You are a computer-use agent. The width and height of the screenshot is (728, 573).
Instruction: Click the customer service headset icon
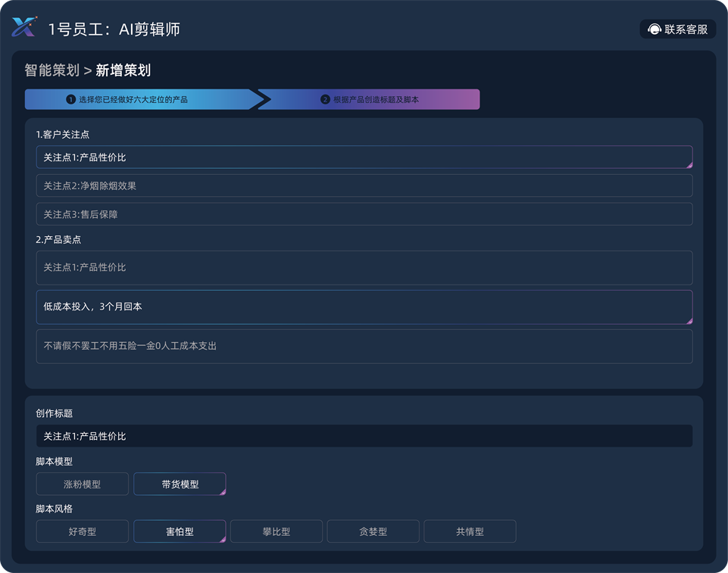654,30
